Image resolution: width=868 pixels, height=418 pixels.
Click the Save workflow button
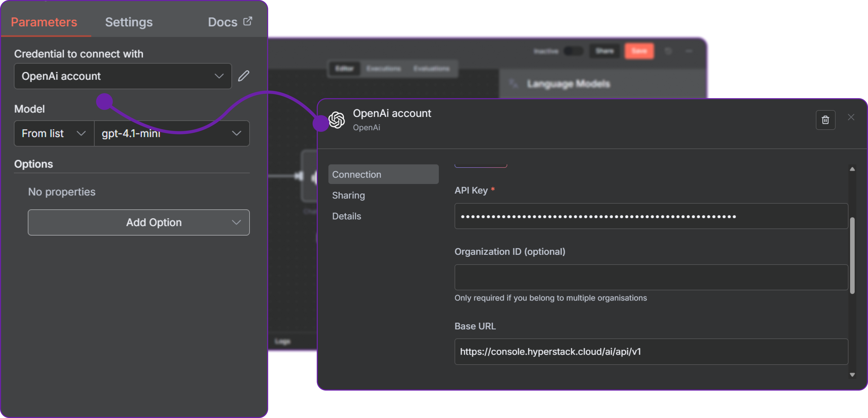coord(639,51)
